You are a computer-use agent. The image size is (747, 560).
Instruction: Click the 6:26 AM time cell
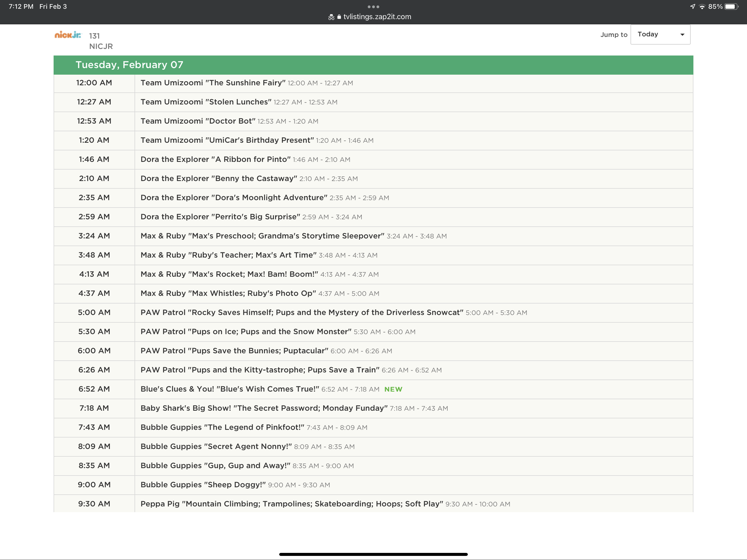point(94,370)
